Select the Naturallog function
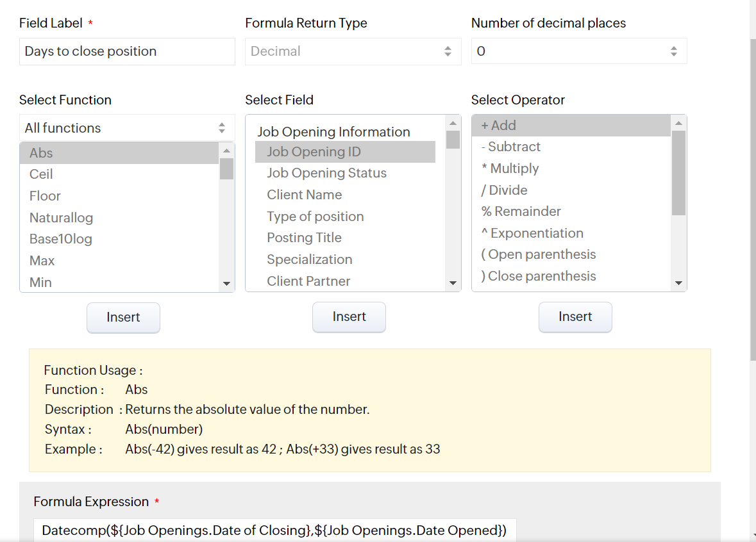The height and width of the screenshot is (542, 756). [x=61, y=218]
